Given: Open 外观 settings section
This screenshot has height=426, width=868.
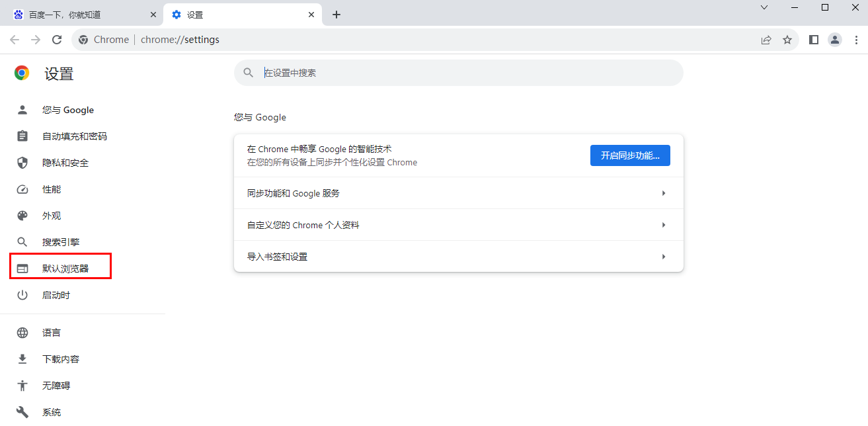Looking at the screenshot, I should 52,216.
